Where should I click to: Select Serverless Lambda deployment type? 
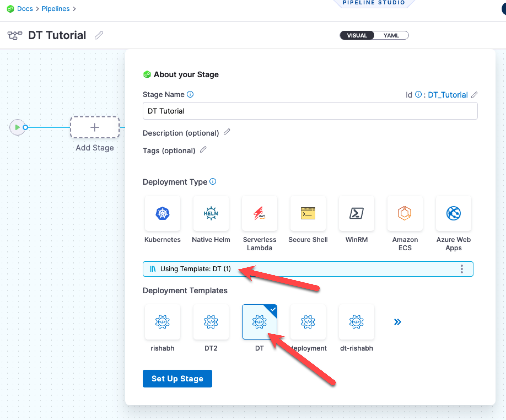pos(259,214)
